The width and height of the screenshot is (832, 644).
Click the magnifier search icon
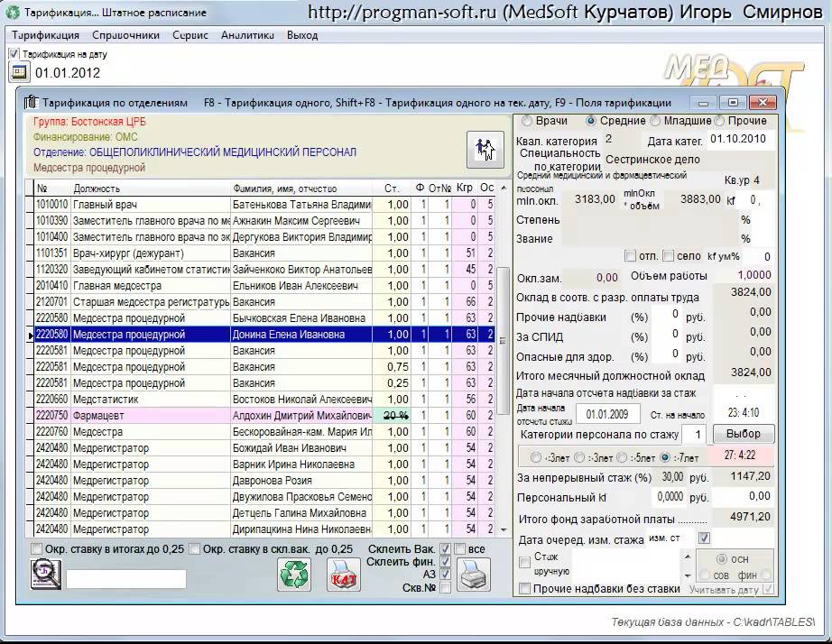46,574
